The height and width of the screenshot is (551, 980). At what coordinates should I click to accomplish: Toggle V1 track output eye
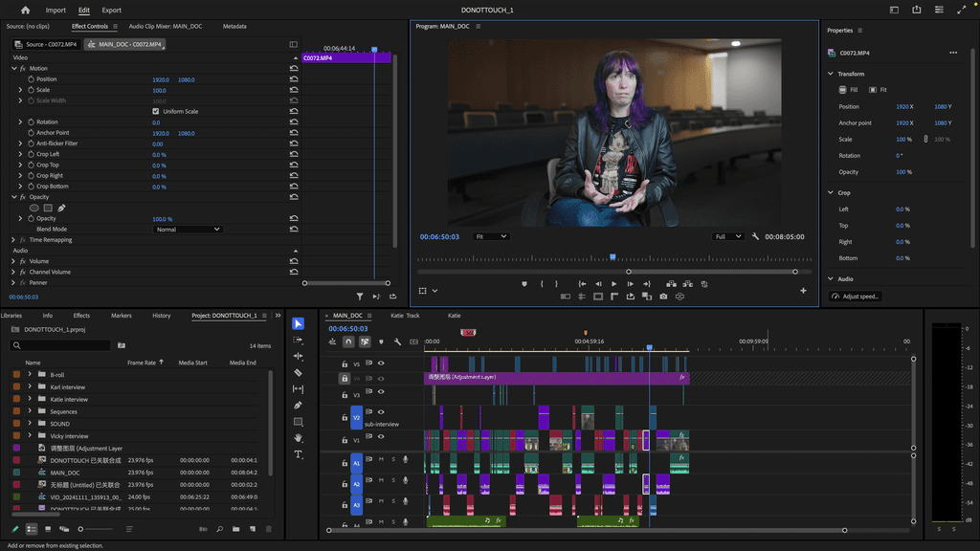coord(381,436)
